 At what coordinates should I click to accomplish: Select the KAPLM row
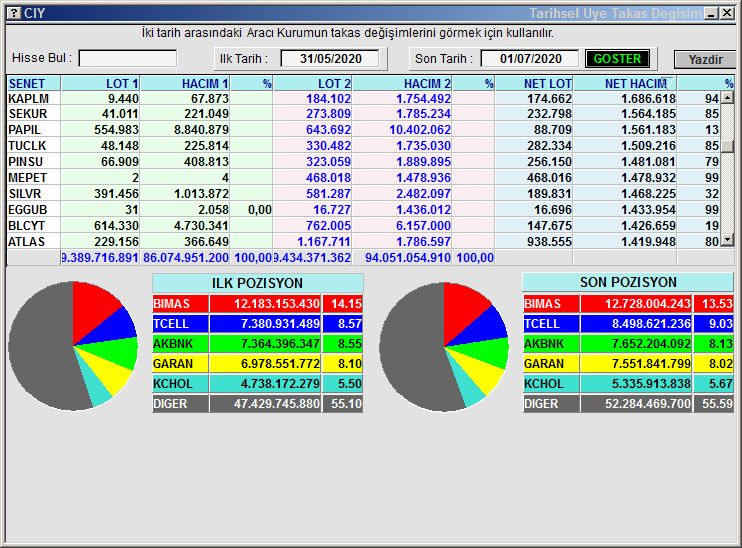(363, 98)
